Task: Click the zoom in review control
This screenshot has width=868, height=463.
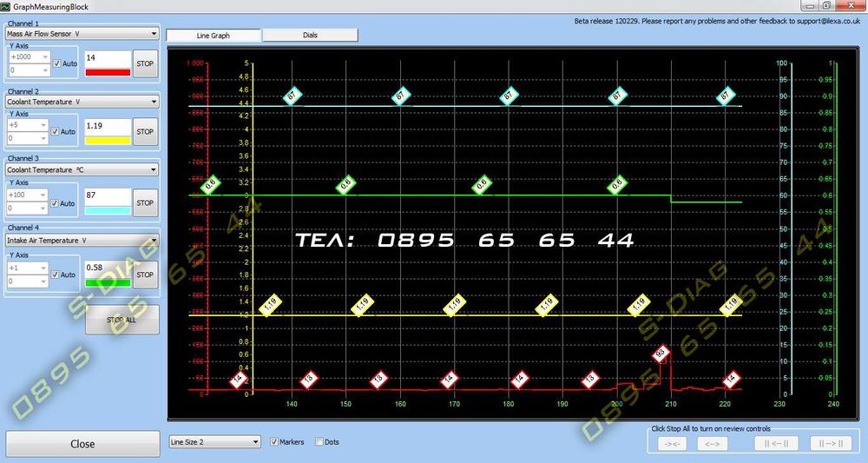Action: click(x=672, y=444)
